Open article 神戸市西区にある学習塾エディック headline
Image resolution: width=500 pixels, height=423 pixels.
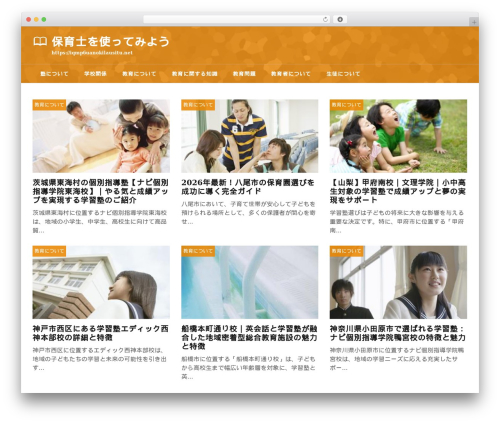point(101,333)
